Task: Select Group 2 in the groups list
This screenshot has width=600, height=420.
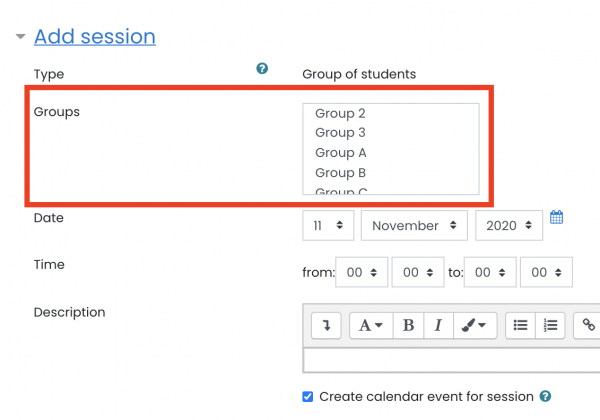Action: click(x=340, y=113)
